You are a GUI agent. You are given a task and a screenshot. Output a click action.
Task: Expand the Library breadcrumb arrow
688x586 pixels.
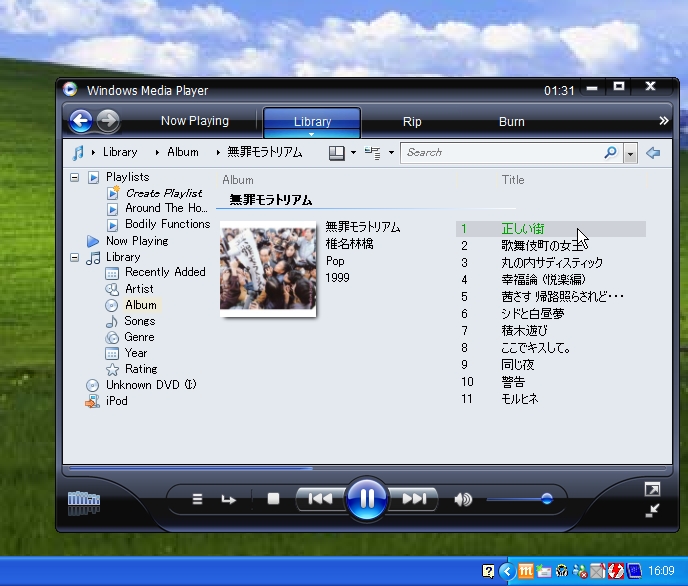point(93,153)
